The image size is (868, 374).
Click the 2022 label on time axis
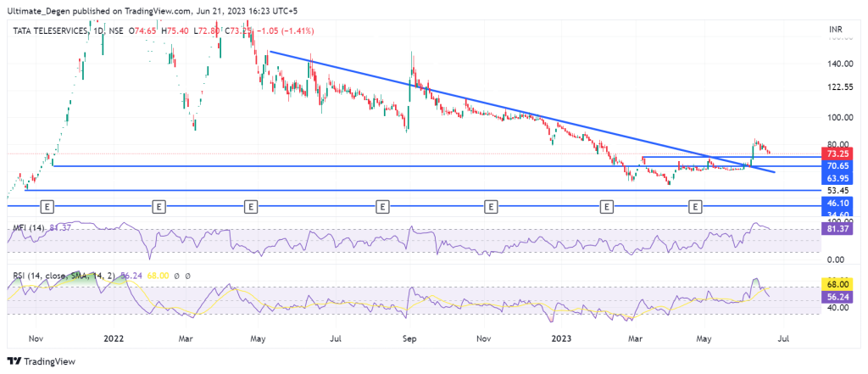coord(113,338)
